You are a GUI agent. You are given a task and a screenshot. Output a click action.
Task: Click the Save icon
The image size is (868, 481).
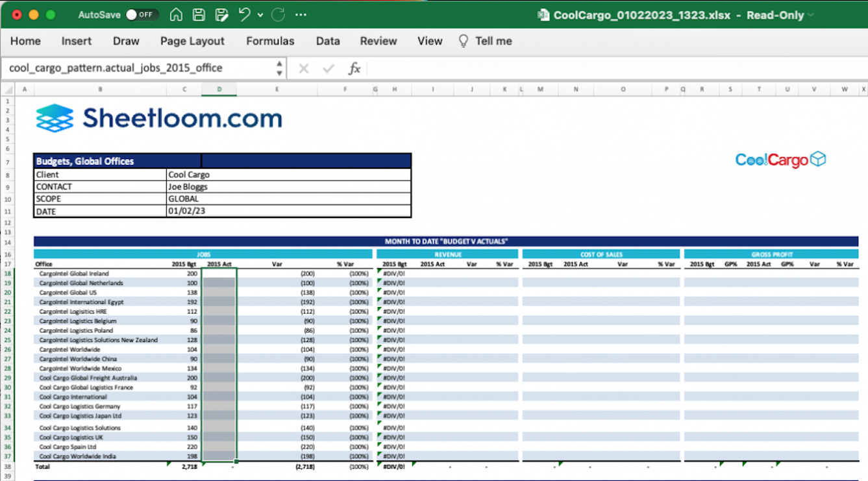(199, 15)
